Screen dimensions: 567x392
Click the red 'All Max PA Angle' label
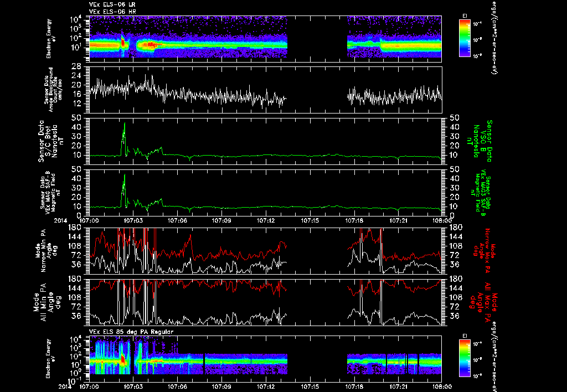pyautogui.click(x=483, y=302)
